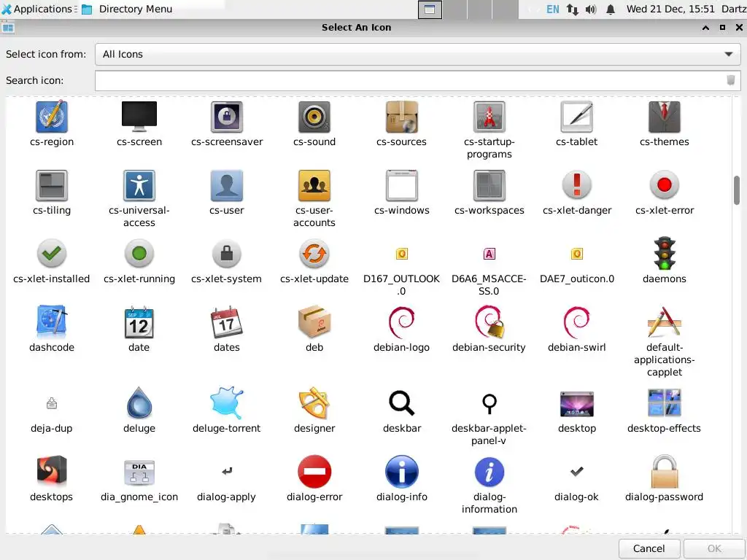Choose the deja-dup icon
747x560 pixels.
click(x=52, y=404)
